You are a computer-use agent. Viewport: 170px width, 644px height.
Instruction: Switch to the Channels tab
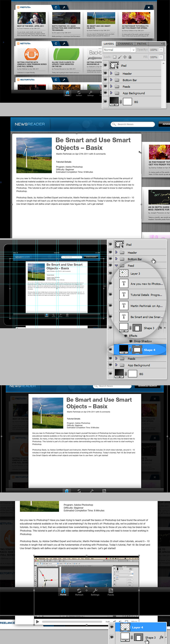click(x=125, y=44)
